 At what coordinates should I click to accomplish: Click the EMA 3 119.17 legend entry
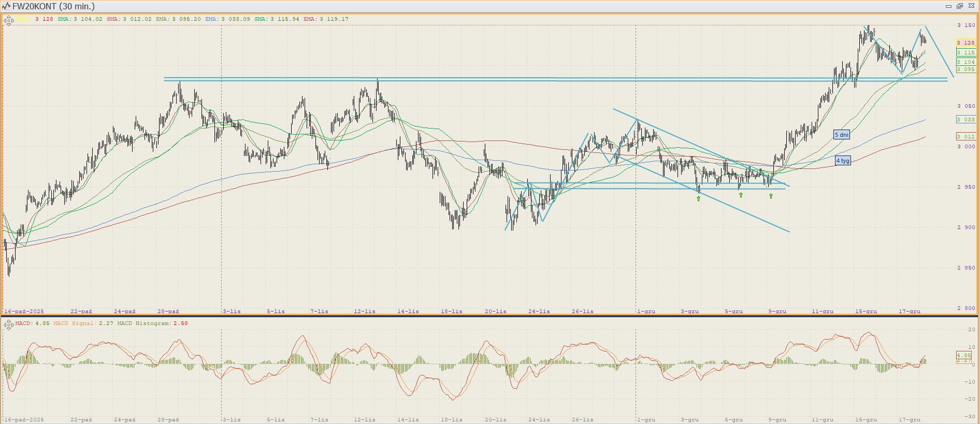[x=326, y=19]
